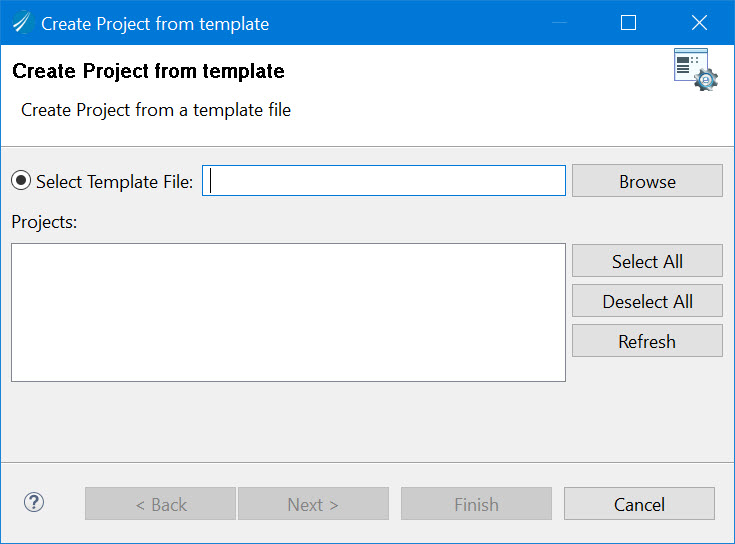Maximize the Create Project dialog window

(628, 22)
